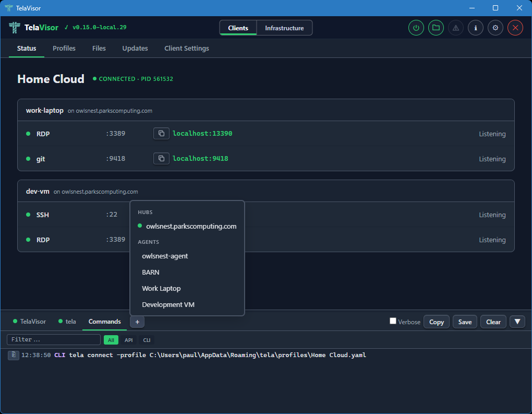
Task: Click Listening status in dev-vm SSH row
Action: click(492, 215)
